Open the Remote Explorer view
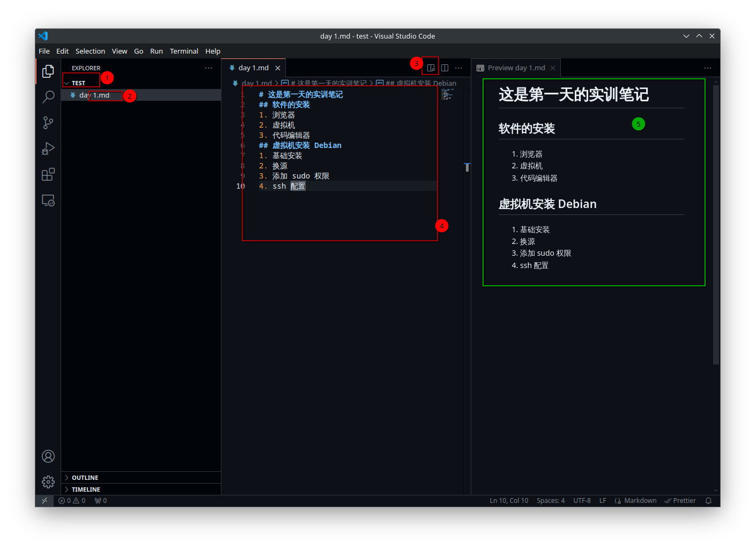This screenshot has width=756, height=549. (x=48, y=200)
